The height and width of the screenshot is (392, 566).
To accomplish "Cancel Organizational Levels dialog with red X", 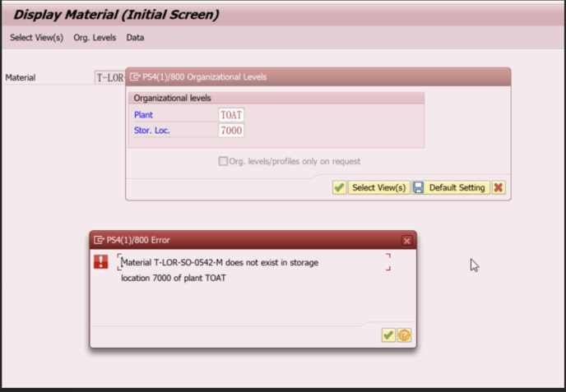I will pyautogui.click(x=499, y=187).
